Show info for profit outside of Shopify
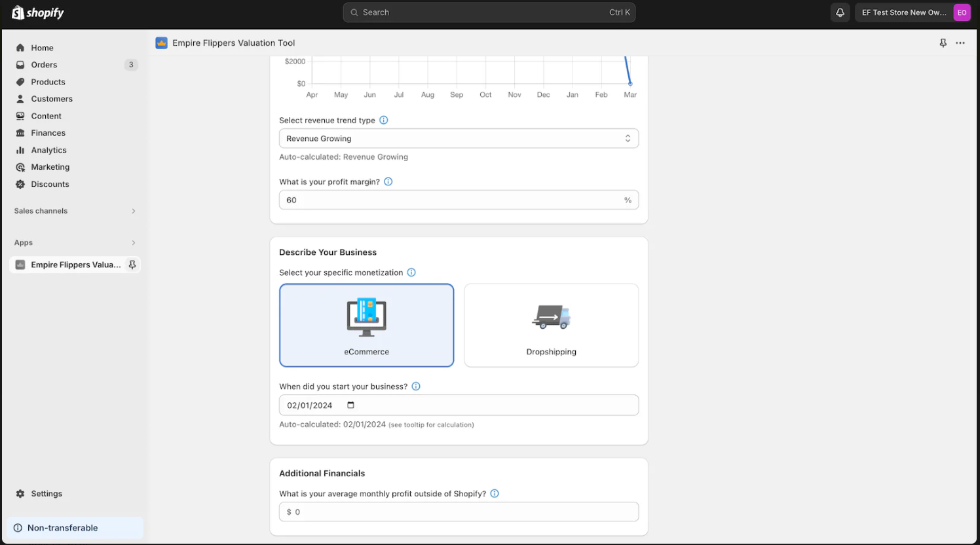980x545 pixels. pyautogui.click(x=495, y=493)
